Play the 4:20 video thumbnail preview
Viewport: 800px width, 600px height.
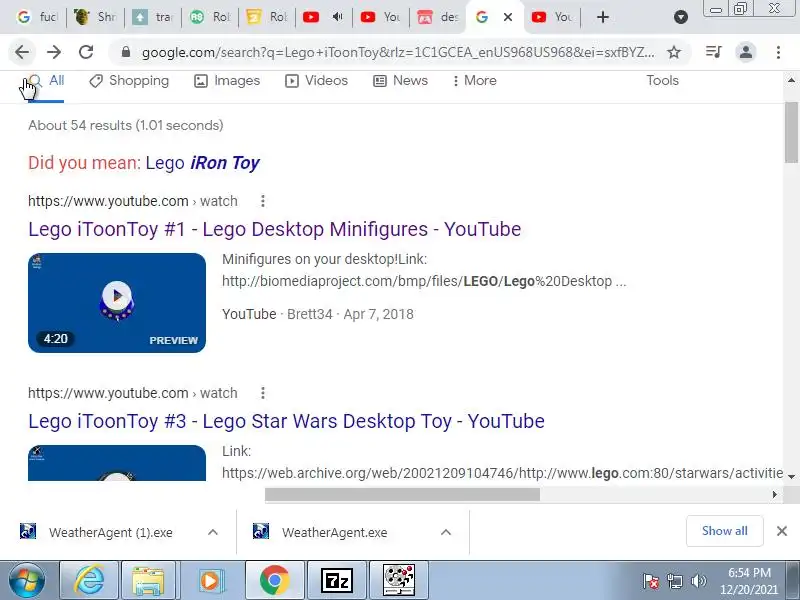point(117,303)
